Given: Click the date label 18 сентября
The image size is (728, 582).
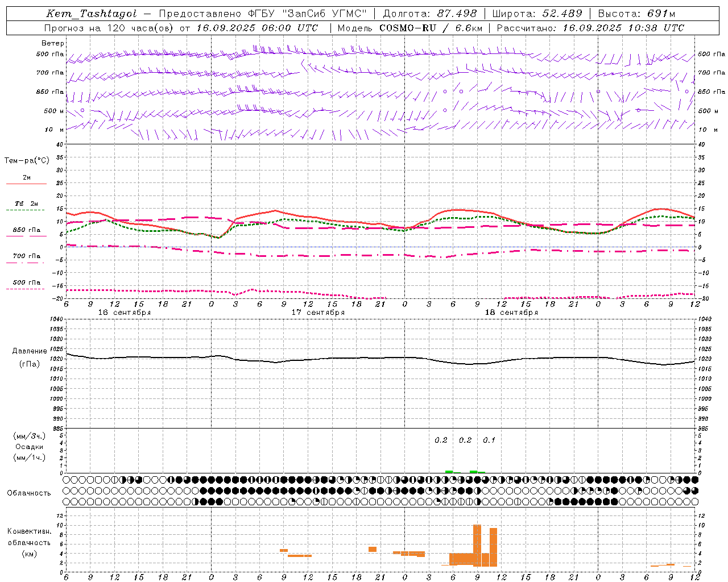Looking at the screenshot, I should [x=511, y=312].
